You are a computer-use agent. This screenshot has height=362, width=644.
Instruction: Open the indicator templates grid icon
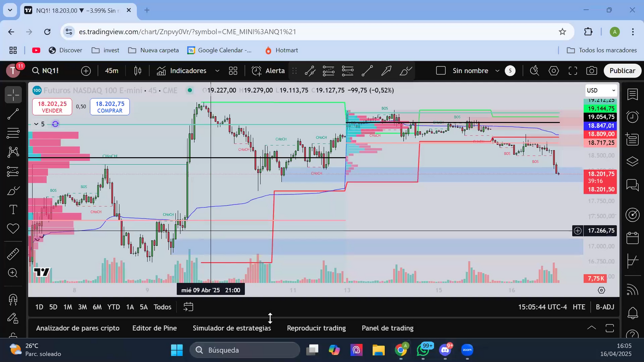[233, 71]
